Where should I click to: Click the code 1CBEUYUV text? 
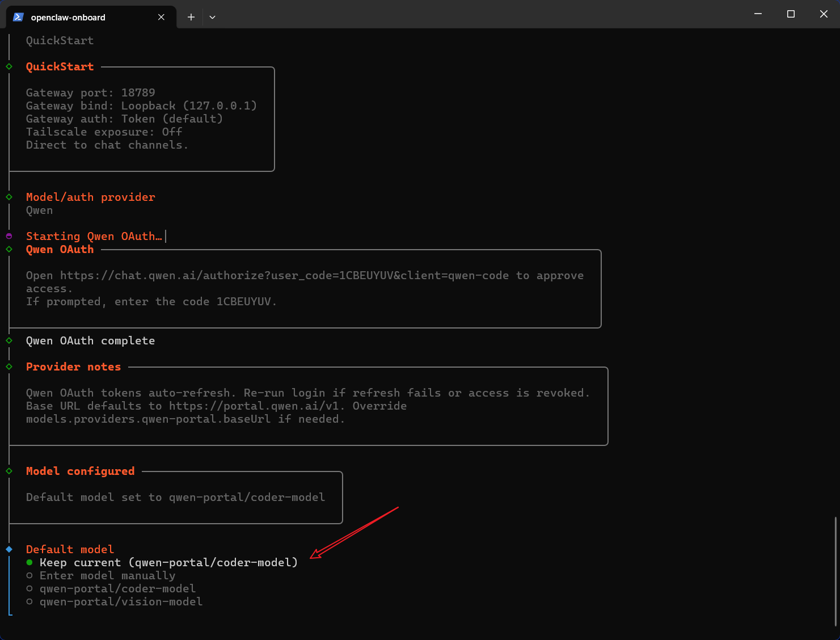click(244, 301)
